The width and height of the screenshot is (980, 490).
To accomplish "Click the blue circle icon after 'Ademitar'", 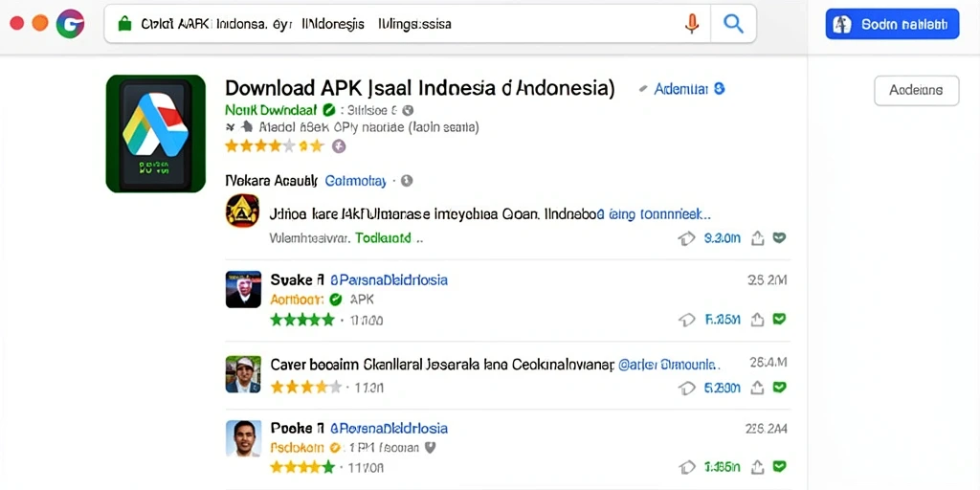I will [x=719, y=89].
